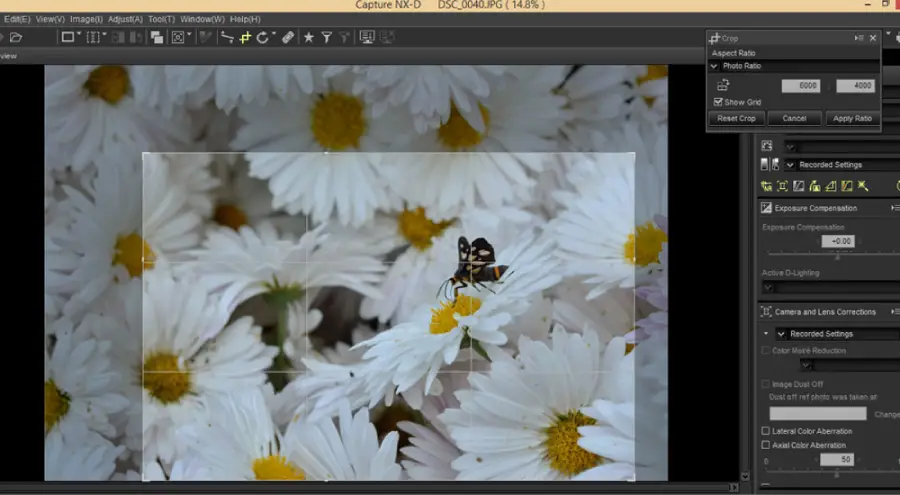The height and width of the screenshot is (495, 900).
Task: Open Recorded Settings dropdown under Lens Corrections
Action: click(x=838, y=334)
